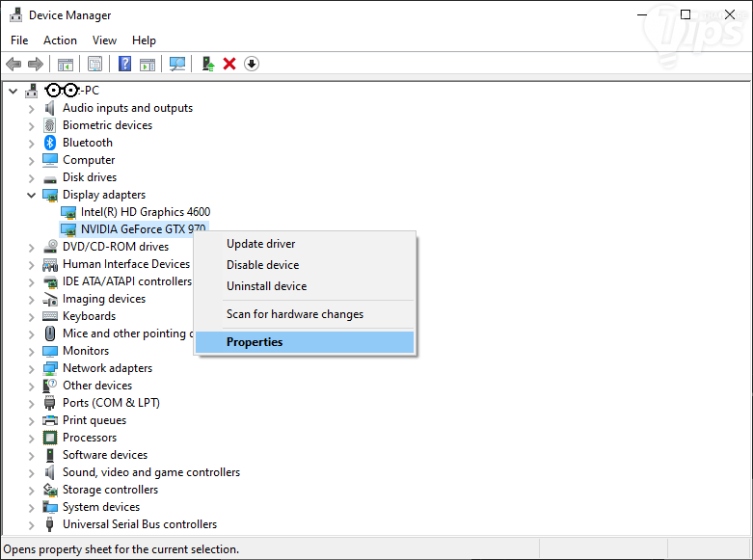Click the show/hide action pane icon

(x=148, y=64)
